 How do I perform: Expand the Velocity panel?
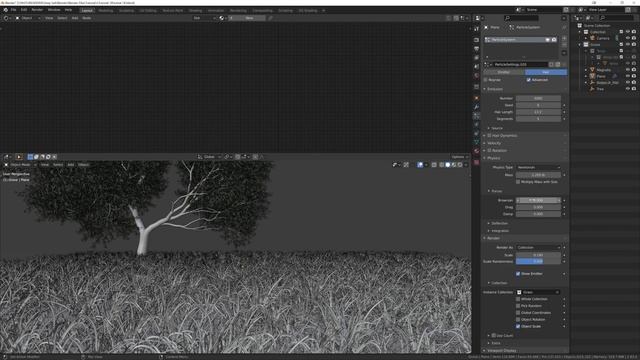click(x=494, y=143)
